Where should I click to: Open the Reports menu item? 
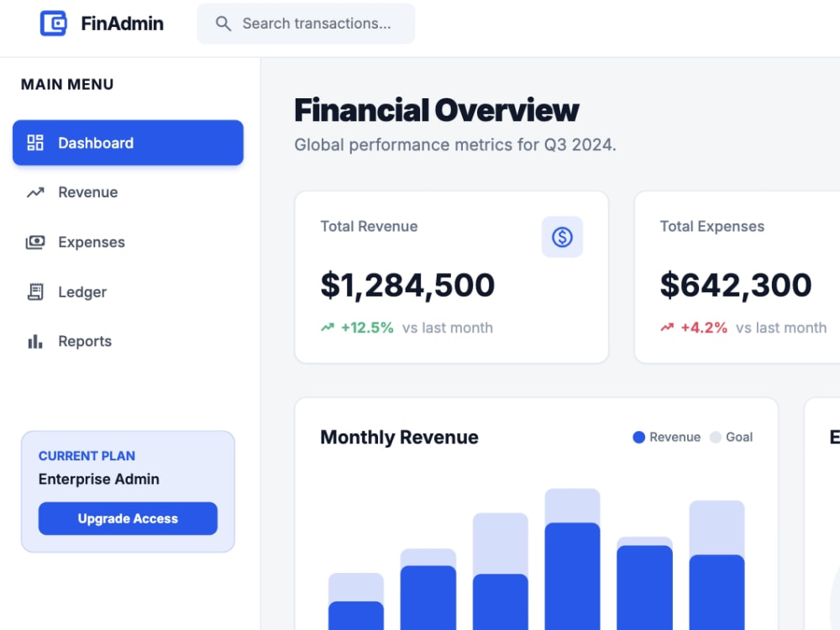tap(128, 341)
